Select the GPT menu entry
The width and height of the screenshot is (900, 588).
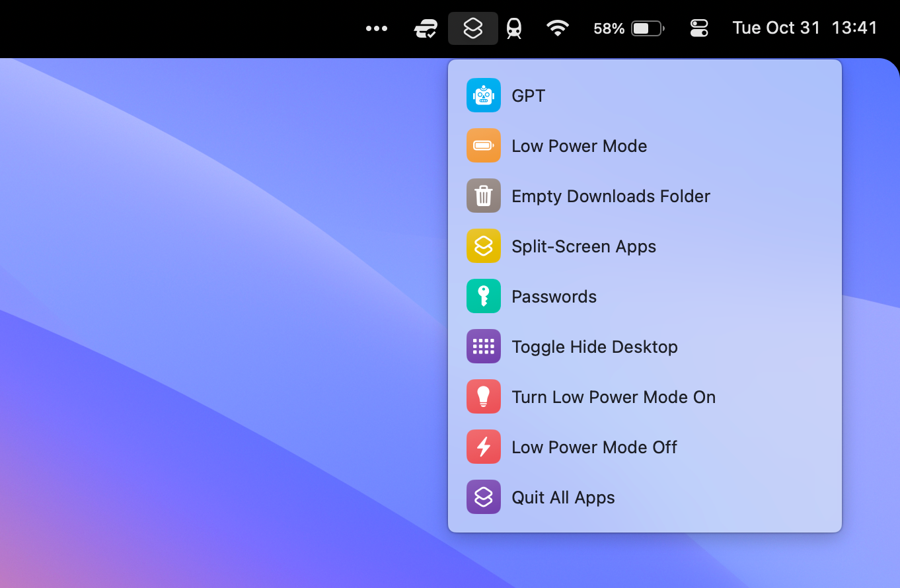click(x=528, y=95)
